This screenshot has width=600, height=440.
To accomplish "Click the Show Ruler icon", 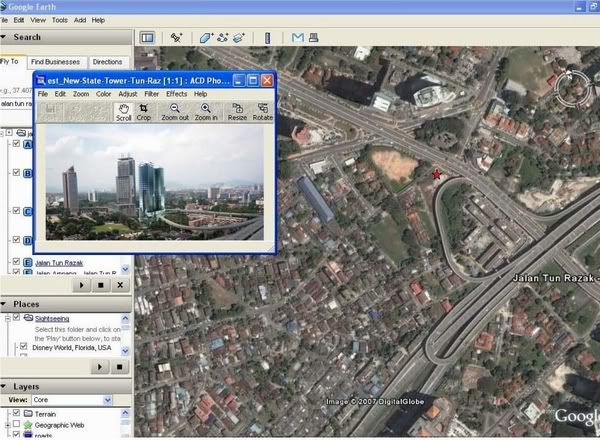I will point(267,38).
